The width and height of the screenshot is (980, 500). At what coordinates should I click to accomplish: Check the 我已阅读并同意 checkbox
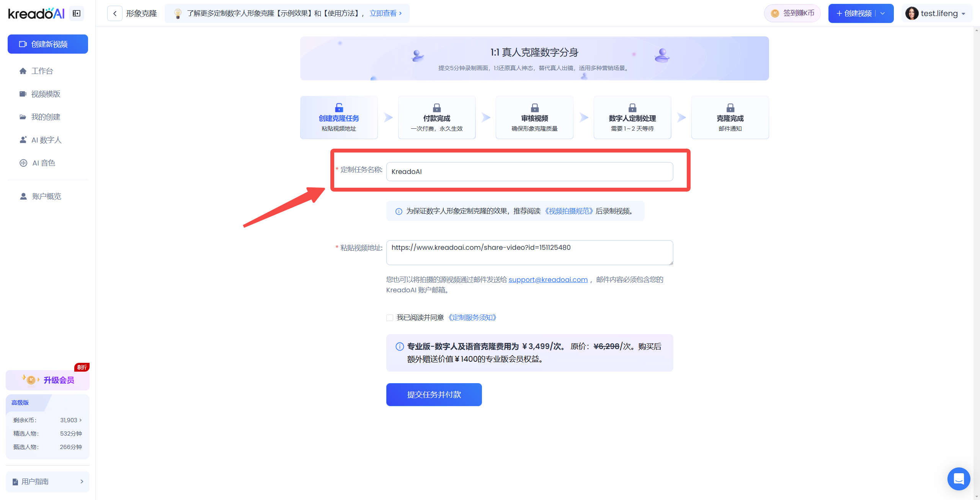tap(390, 318)
